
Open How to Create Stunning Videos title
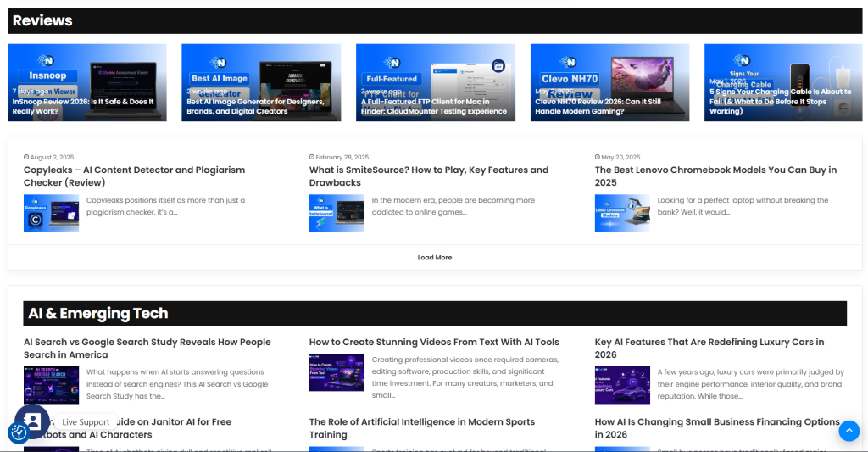tap(434, 343)
